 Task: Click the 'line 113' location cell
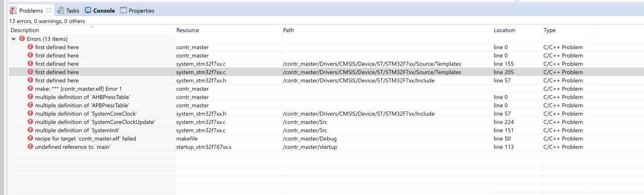pyautogui.click(x=503, y=147)
